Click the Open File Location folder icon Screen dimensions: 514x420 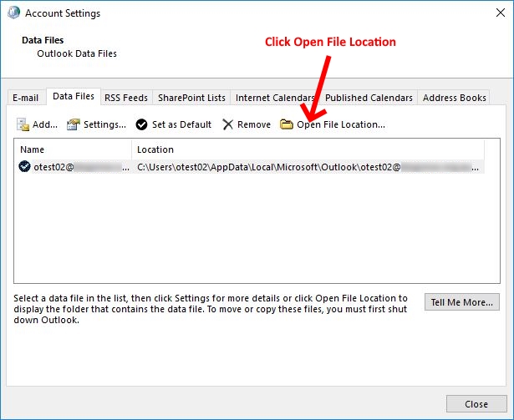[x=286, y=124]
